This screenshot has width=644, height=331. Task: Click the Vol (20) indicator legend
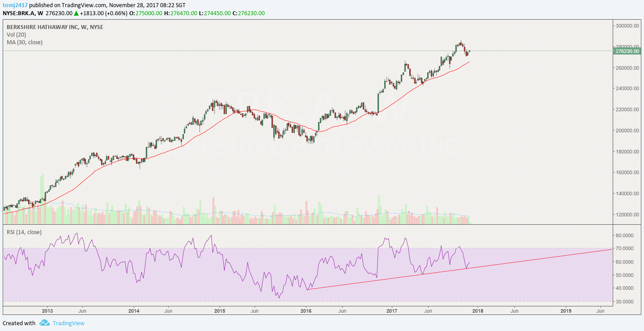pyautogui.click(x=17, y=35)
